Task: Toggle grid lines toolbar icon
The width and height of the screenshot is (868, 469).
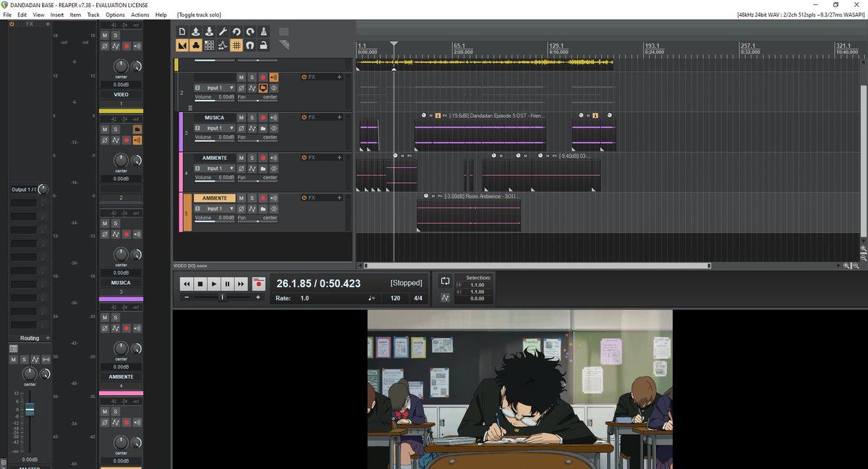Action: [x=237, y=46]
